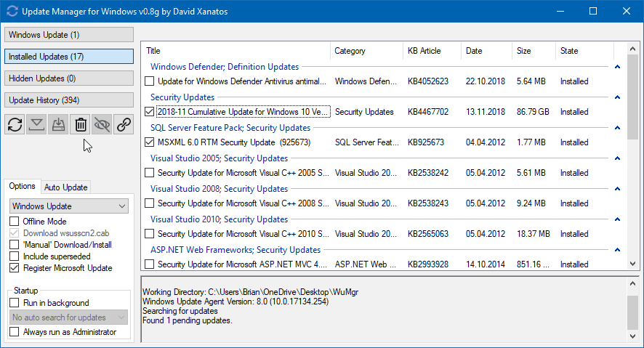Open the Windows Update source dropdown
644x348 pixels.
(x=68, y=206)
